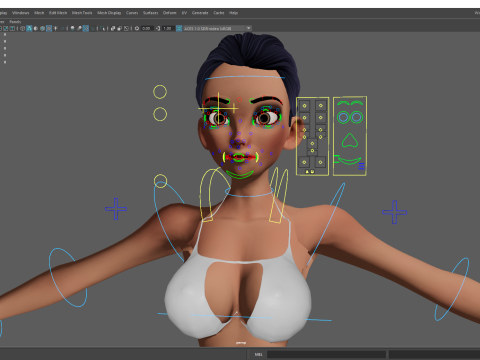The height and width of the screenshot is (360, 480).
Task: Toggle multisample anti-aliasing icon
Action: (x=86, y=28)
